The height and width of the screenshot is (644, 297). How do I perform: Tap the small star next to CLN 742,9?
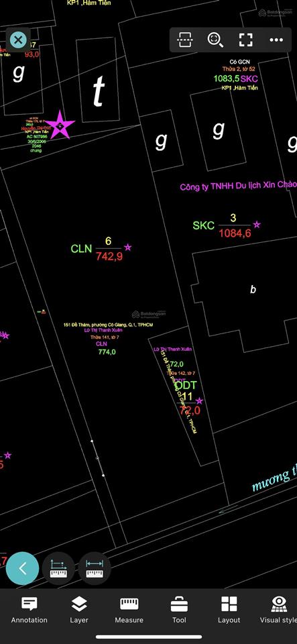point(128,248)
